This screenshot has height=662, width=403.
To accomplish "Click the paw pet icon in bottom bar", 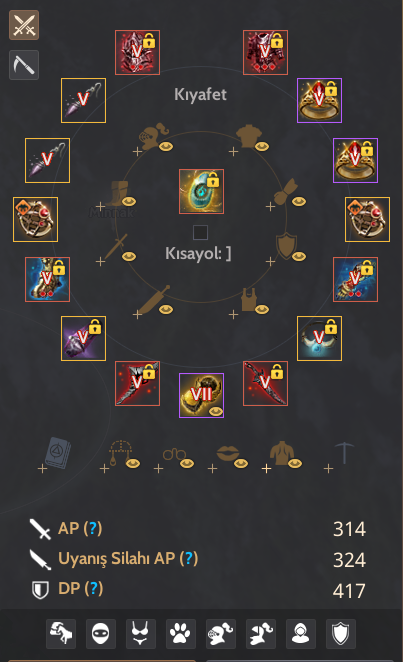I will click(181, 634).
